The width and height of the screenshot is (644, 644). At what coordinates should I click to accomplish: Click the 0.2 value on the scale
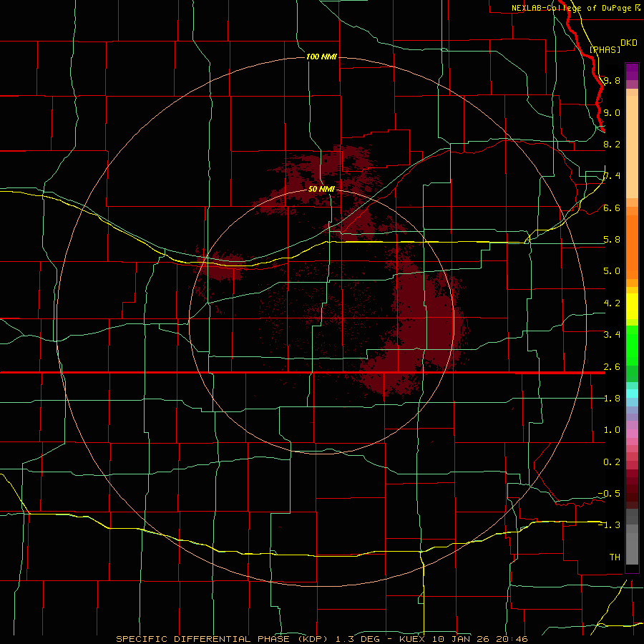pyautogui.click(x=612, y=462)
